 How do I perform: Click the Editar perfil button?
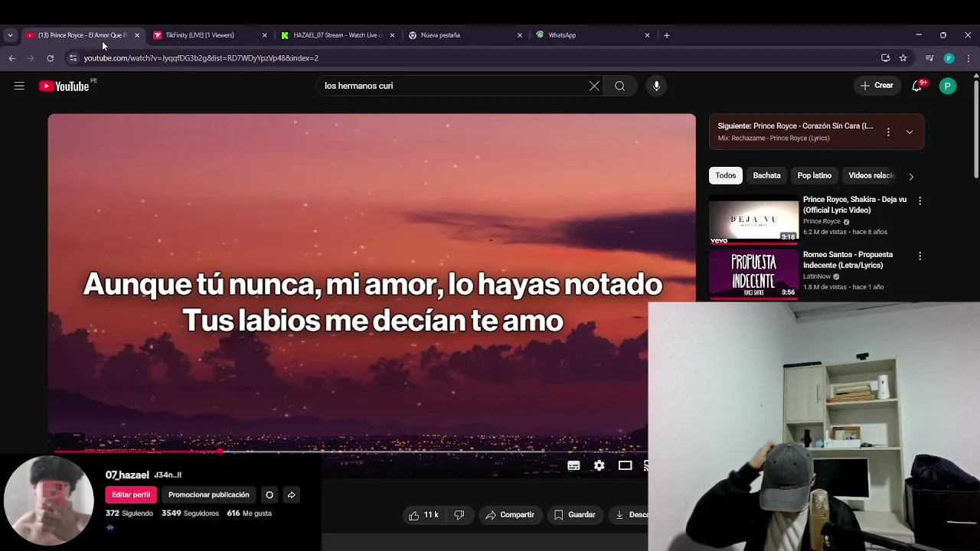[131, 494]
